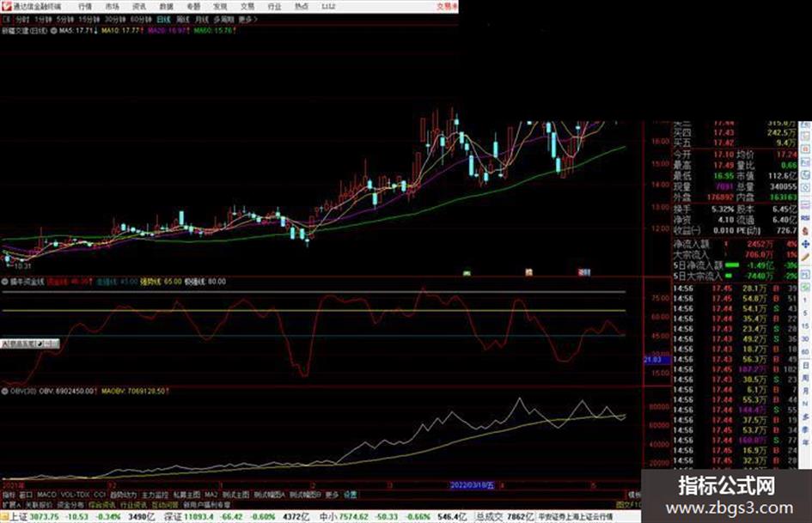Switch chart to 60分钟 period

click(x=141, y=20)
